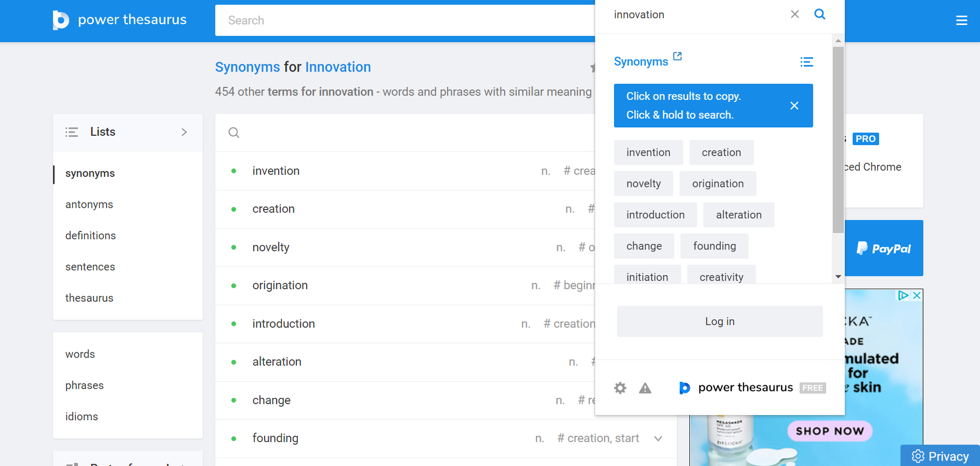980x466 pixels.
Task: Open the hamburger menu in the top-right
Action: (961, 20)
